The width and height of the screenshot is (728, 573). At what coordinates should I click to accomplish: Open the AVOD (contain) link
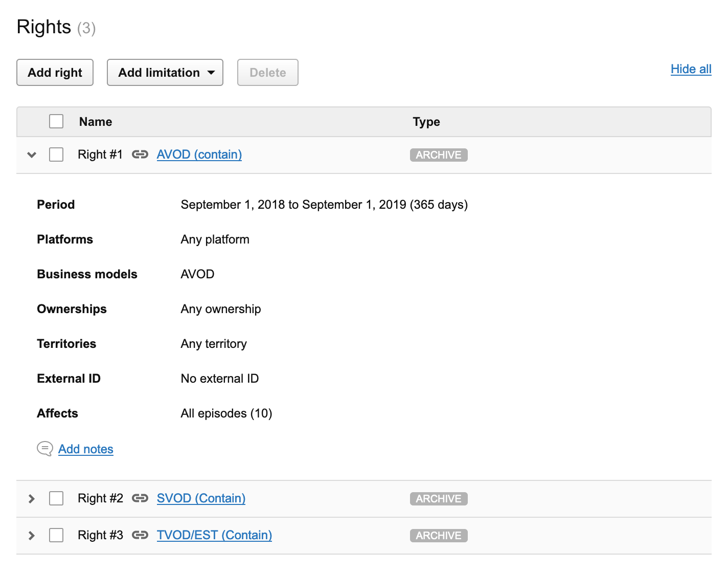pos(199,155)
